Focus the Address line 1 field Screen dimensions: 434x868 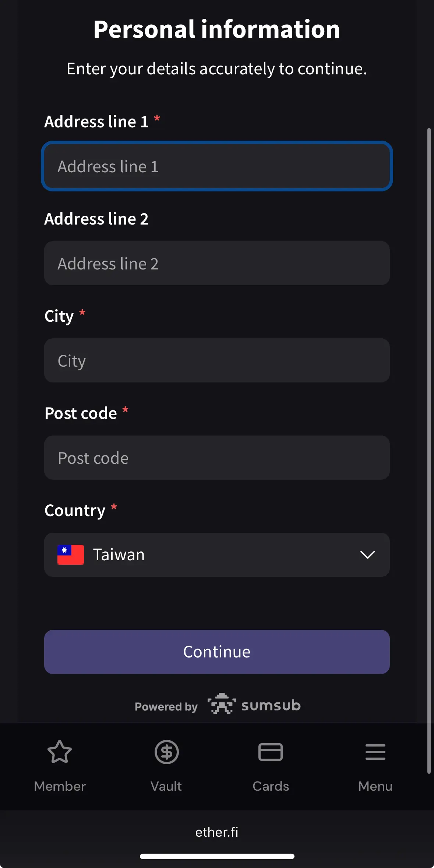coord(217,166)
